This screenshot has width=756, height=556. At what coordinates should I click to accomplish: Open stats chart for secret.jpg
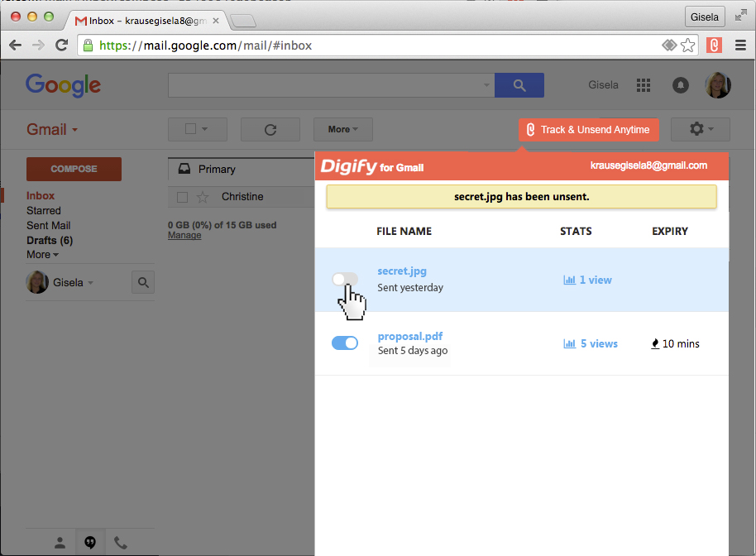point(569,280)
